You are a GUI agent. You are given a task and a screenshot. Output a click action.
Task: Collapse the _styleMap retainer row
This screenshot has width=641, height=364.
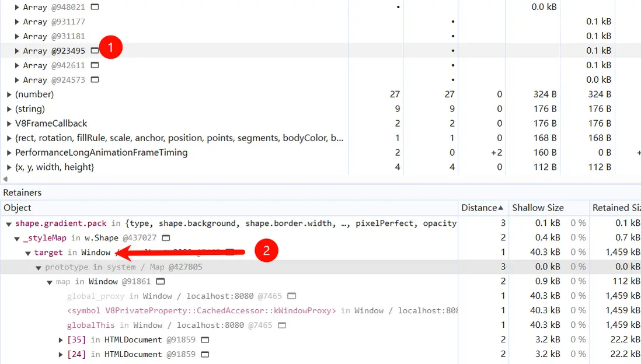point(17,238)
